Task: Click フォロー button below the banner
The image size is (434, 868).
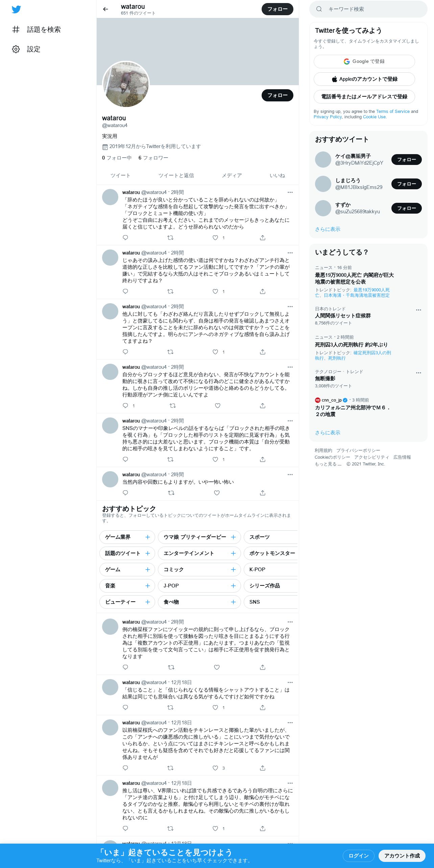Action: coord(277,95)
